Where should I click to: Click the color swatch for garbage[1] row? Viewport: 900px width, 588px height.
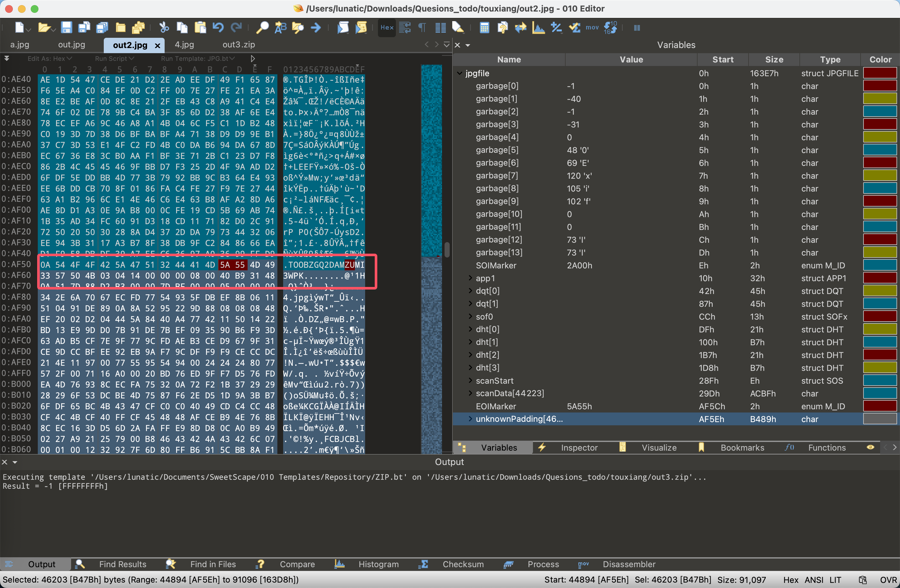pyautogui.click(x=880, y=99)
